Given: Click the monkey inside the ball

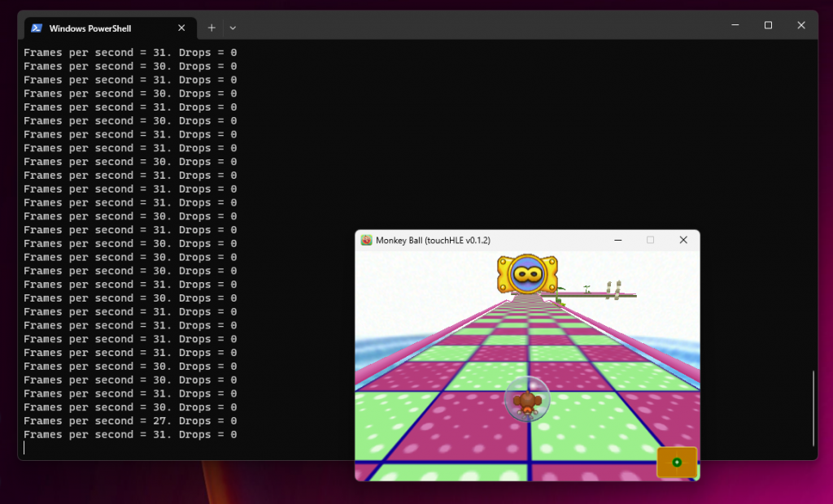Looking at the screenshot, I should [x=527, y=402].
